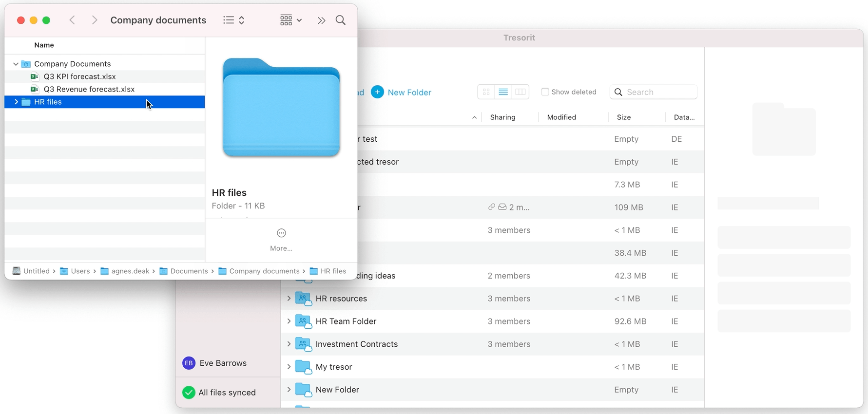Screen dimensions: 868x414
Task: Click the Tresorit Search field
Action: coord(654,92)
